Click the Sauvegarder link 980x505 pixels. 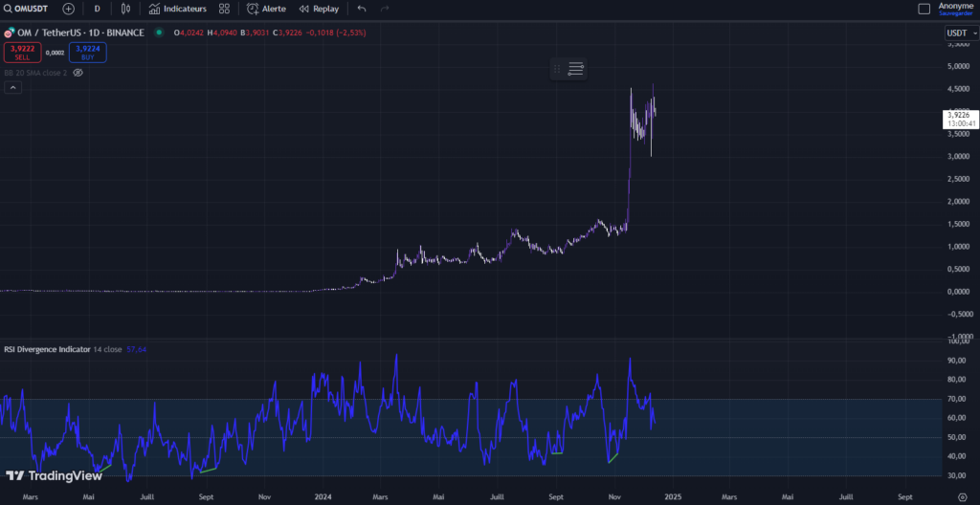(x=956, y=14)
